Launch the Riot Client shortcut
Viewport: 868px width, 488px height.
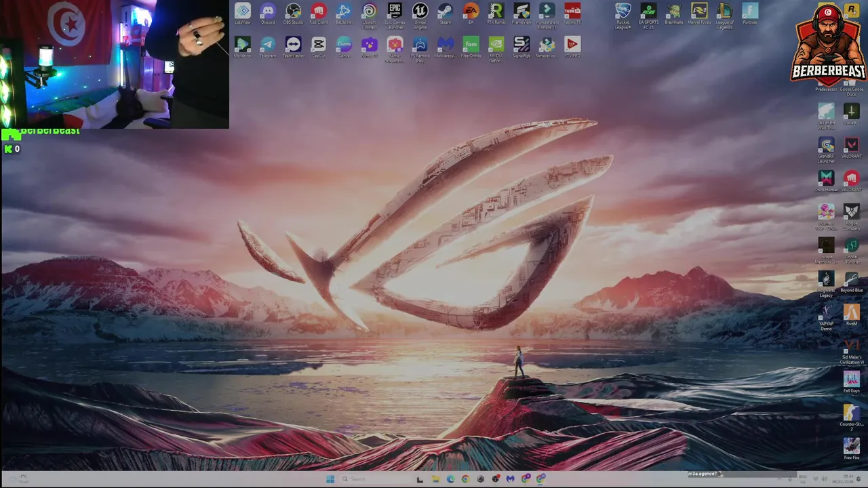[x=318, y=14]
